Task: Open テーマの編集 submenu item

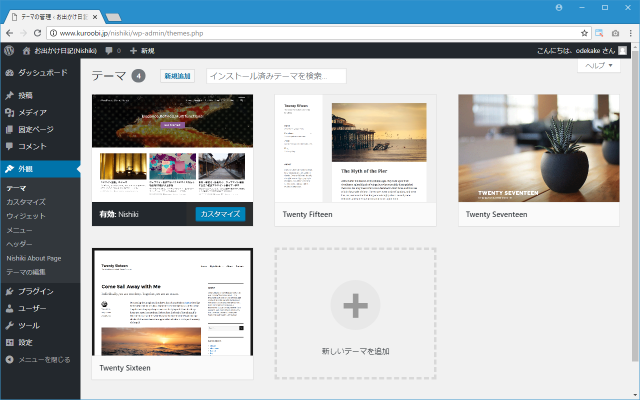Action: tap(26, 272)
